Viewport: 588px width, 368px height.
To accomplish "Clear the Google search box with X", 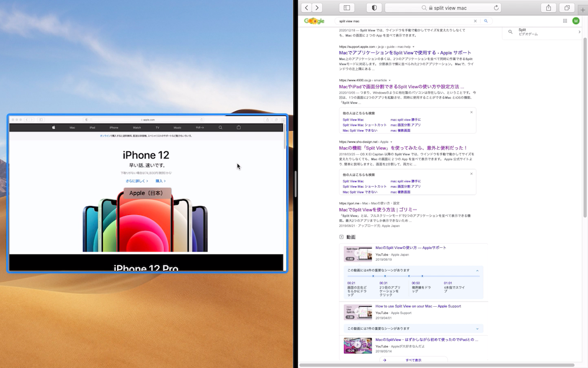I will click(475, 21).
